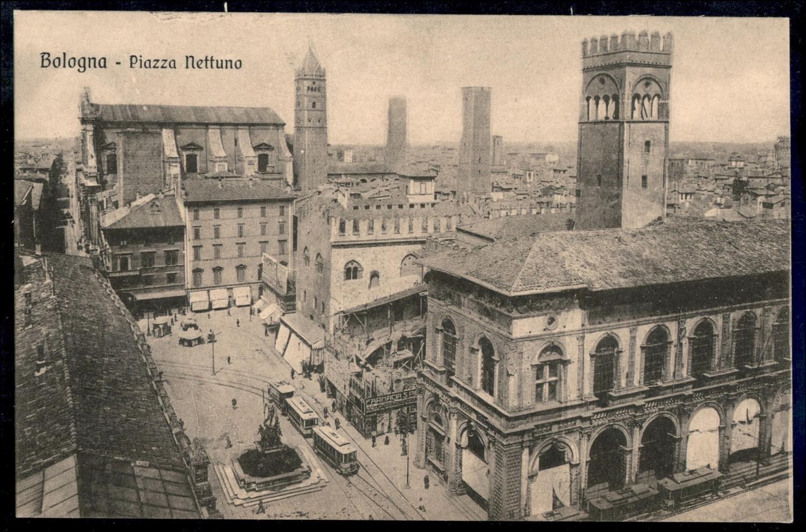Screen dimensions: 806x532
Task: Click the middle tram car in the street
Action: 301,415
